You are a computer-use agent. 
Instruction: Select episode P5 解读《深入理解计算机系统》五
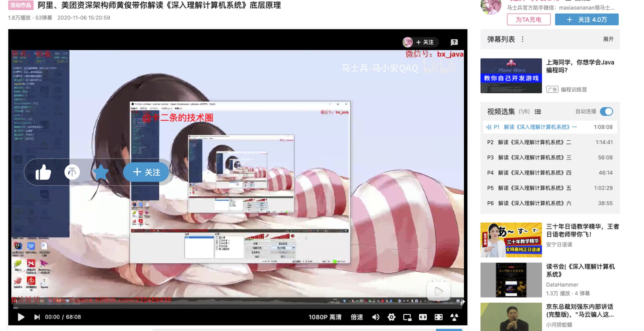[550, 188]
